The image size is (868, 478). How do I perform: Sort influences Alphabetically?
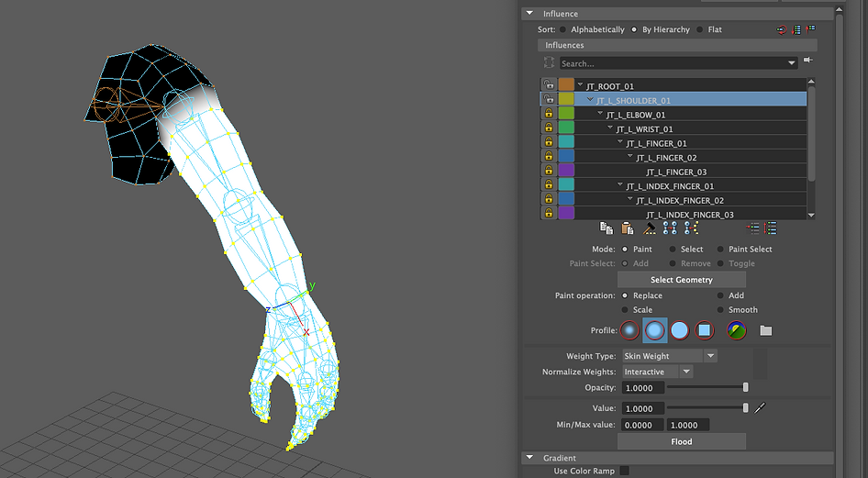click(x=563, y=29)
